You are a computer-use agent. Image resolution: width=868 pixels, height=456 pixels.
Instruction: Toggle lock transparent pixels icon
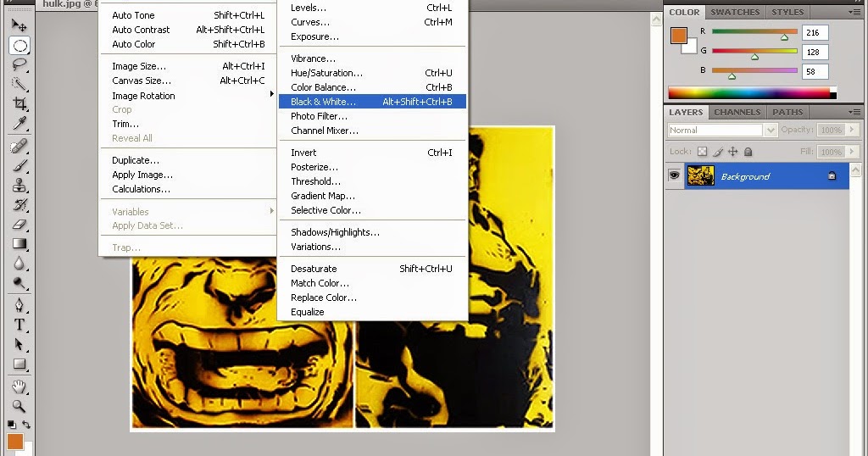tap(702, 152)
